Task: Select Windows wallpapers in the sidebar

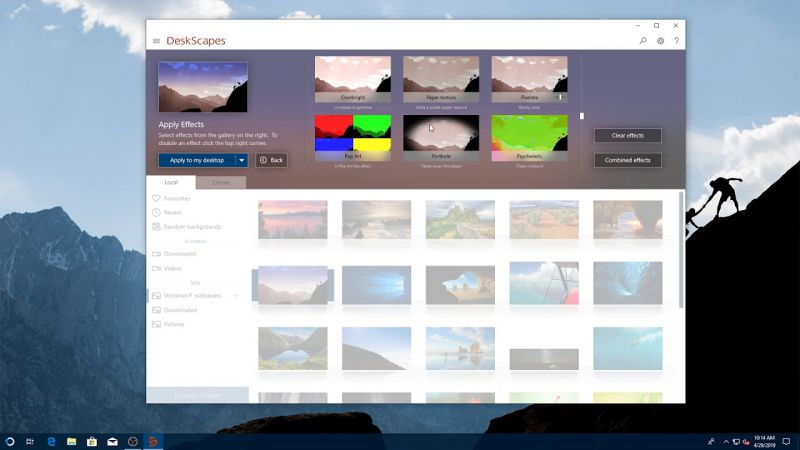Action: click(192, 295)
